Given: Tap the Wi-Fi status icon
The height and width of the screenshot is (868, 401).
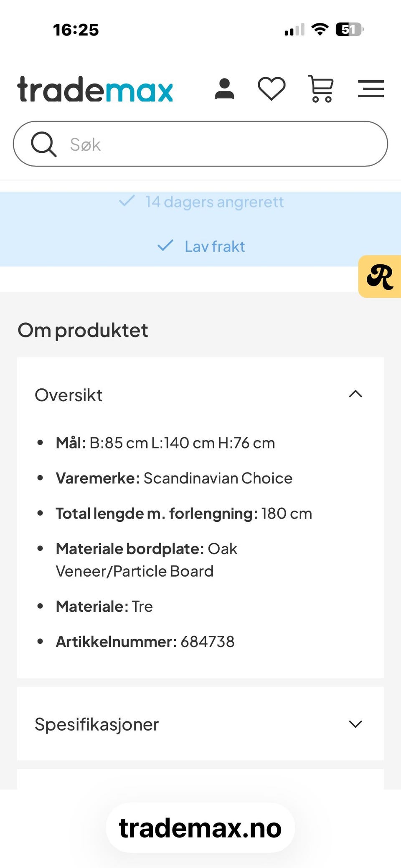Looking at the screenshot, I should tap(320, 30).
